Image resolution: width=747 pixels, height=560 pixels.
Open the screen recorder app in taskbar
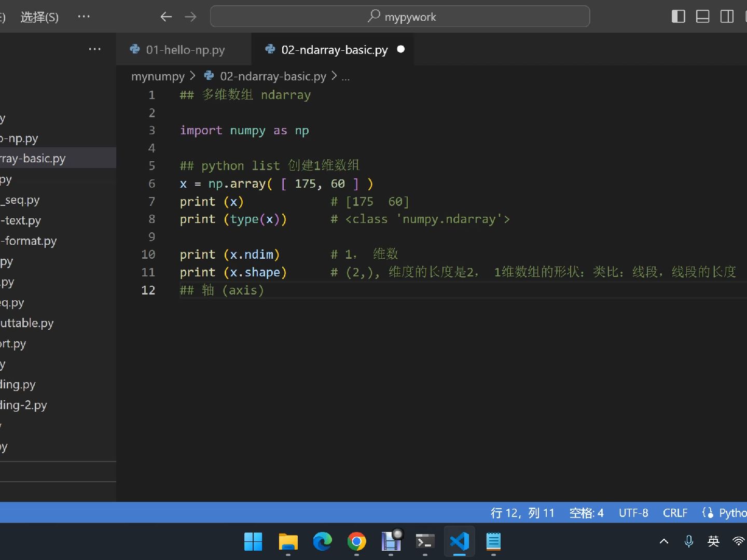[x=391, y=542]
